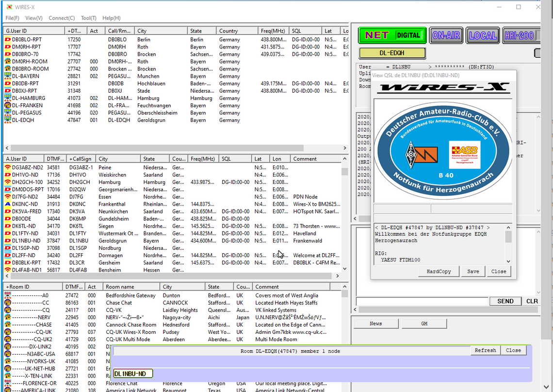Select the DL-BAYERN digital room icon
This screenshot has height=392, width=553.
click(x=8, y=76)
